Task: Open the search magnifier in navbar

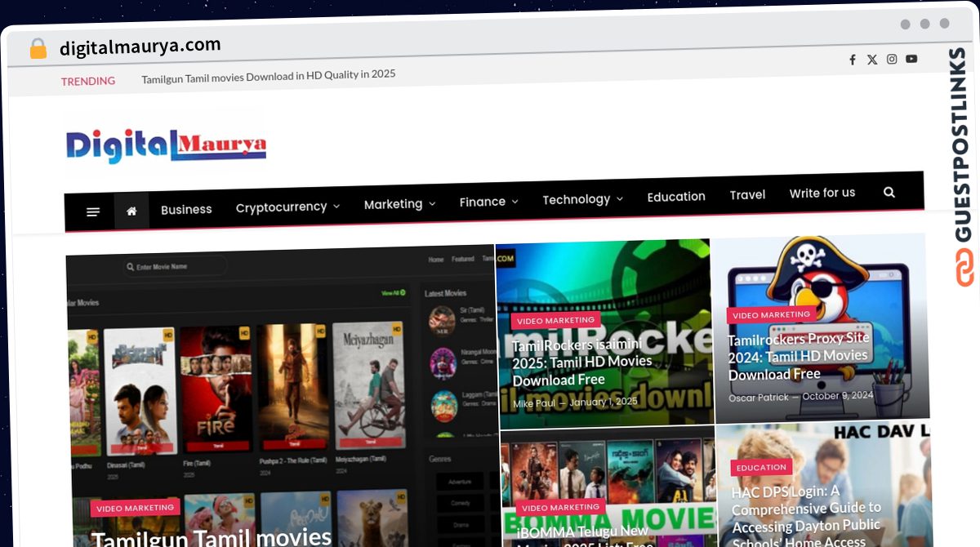Action: (x=889, y=192)
